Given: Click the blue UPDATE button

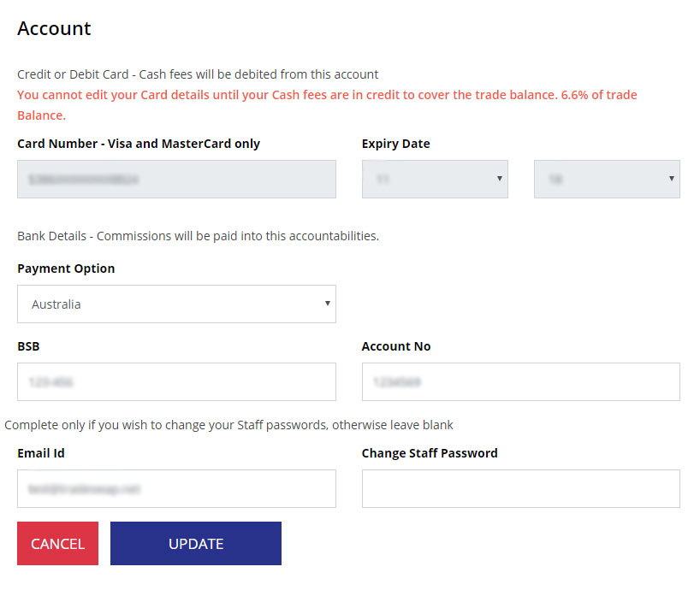Looking at the screenshot, I should [196, 544].
